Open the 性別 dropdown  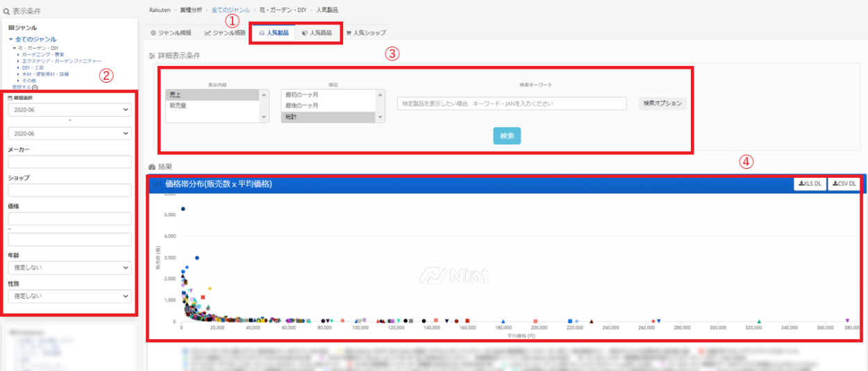(x=69, y=296)
